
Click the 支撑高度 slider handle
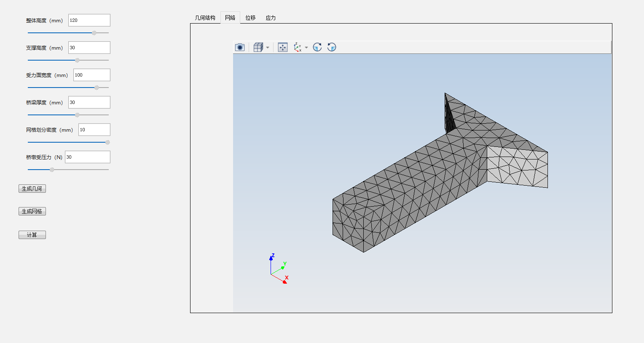tap(77, 60)
